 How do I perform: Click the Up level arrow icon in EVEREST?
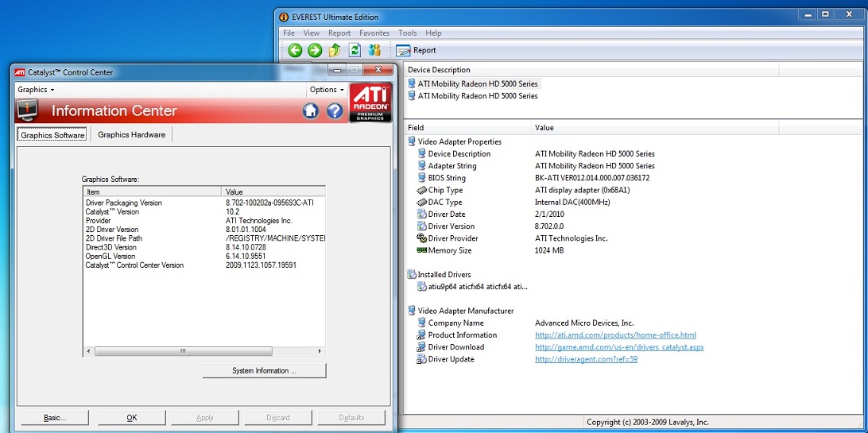(335, 50)
